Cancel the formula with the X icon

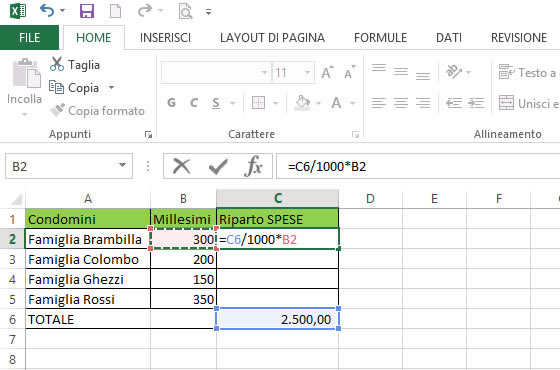click(x=181, y=166)
